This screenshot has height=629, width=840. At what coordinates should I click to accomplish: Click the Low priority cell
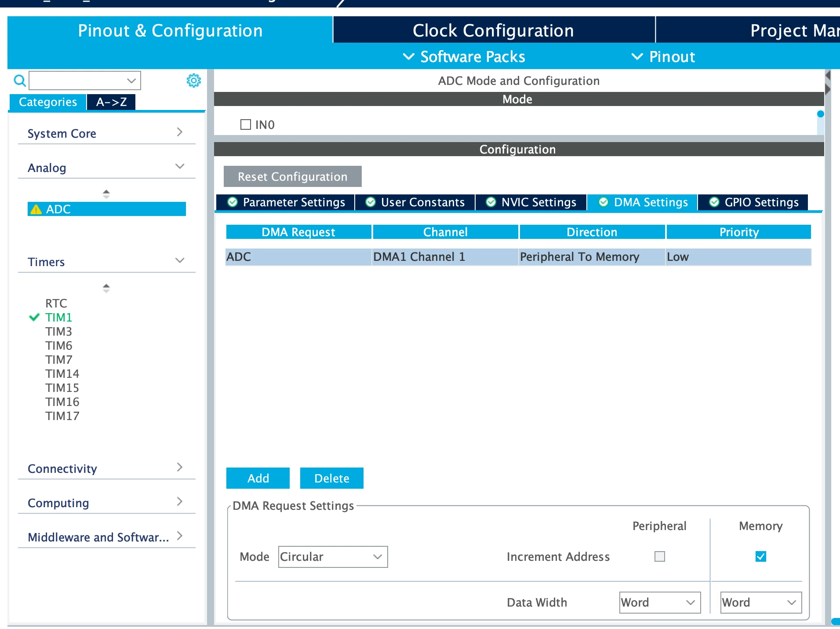pyautogui.click(x=739, y=257)
